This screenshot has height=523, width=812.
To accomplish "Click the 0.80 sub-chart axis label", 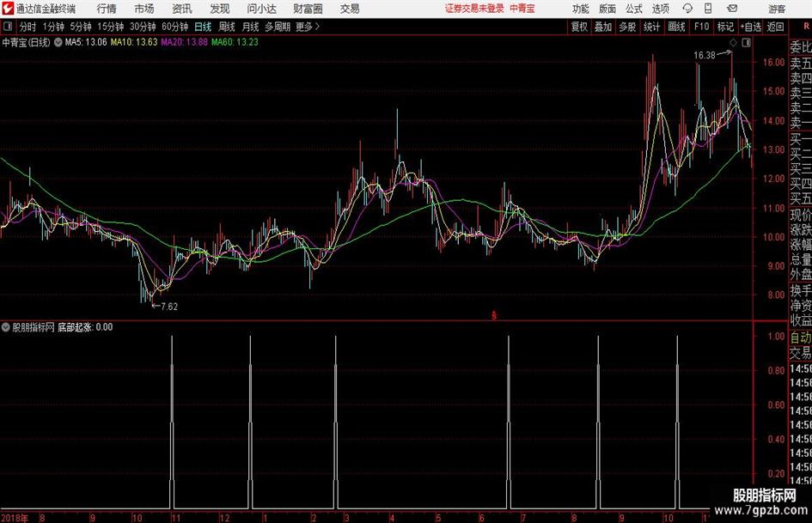I will [x=776, y=371].
